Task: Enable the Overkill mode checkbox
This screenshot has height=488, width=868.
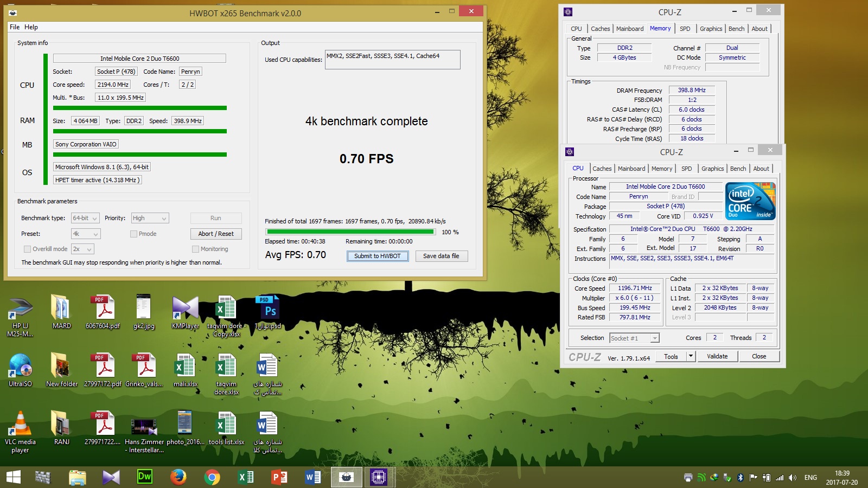Action: coord(27,249)
